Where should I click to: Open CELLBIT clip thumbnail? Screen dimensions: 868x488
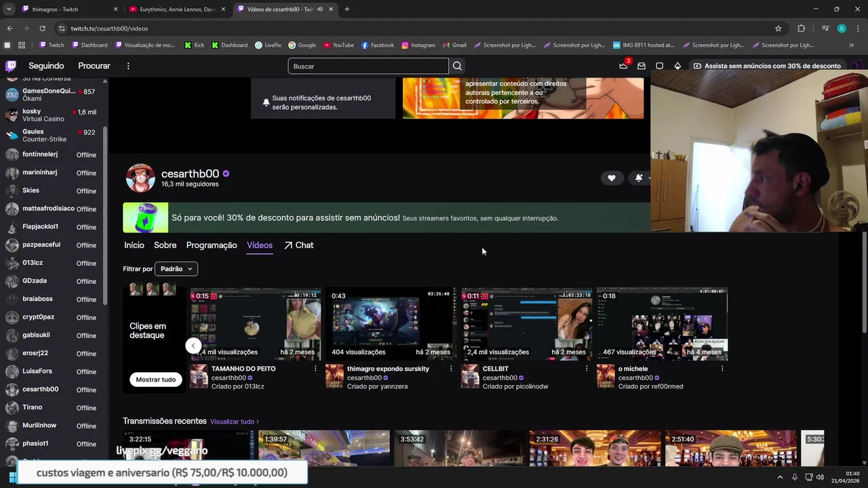[527, 324]
